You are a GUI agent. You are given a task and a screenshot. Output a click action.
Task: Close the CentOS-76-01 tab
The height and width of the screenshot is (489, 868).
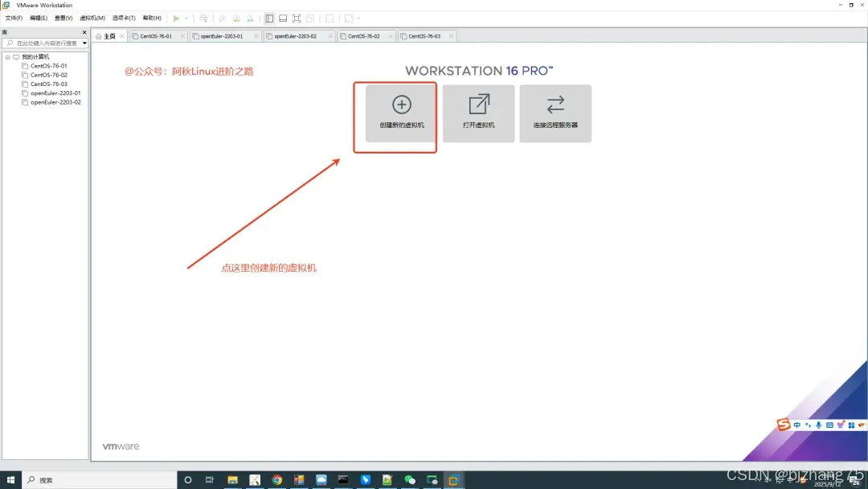pos(182,36)
